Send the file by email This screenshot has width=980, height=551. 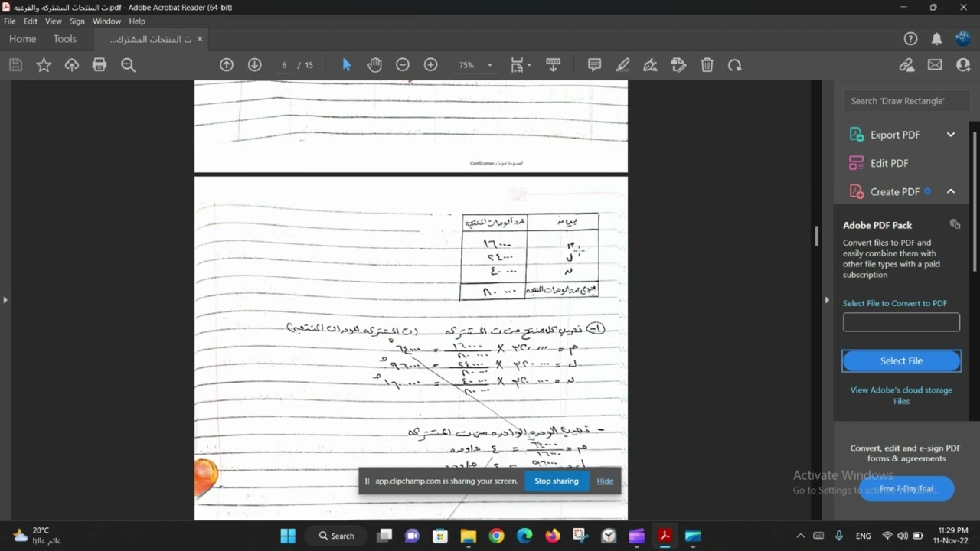(936, 65)
